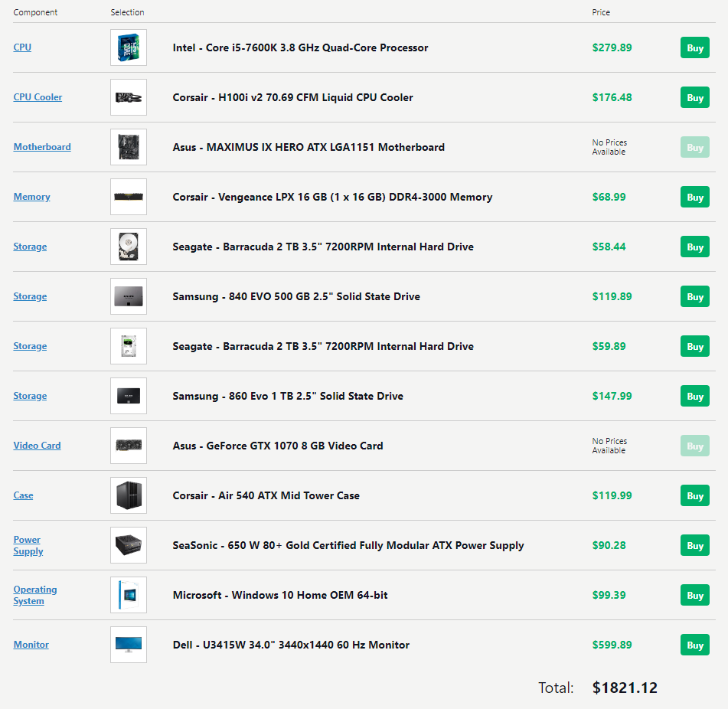The height and width of the screenshot is (709, 728).
Task: Click the disabled Buy button for Asus motherboard
Action: (x=695, y=147)
